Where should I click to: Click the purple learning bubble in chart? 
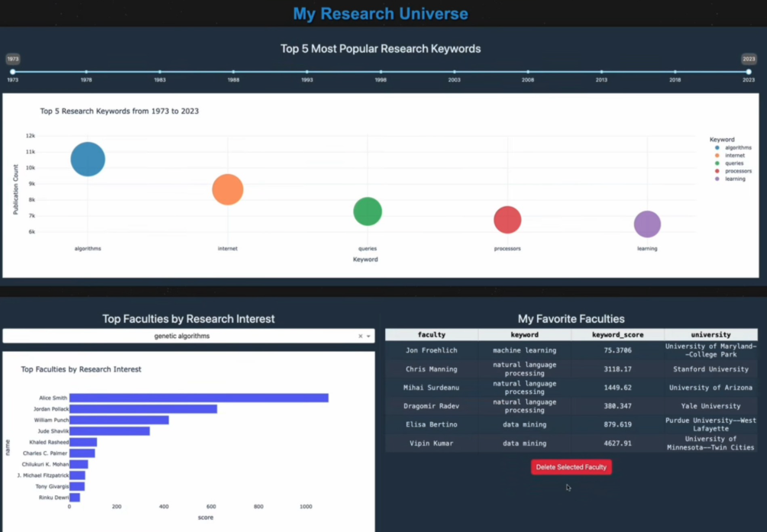click(647, 224)
